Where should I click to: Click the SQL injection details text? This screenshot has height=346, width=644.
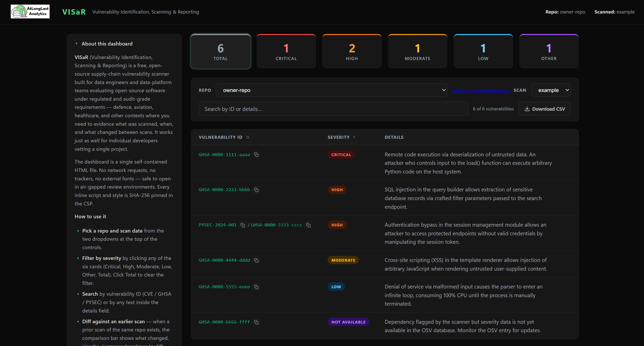click(x=463, y=198)
